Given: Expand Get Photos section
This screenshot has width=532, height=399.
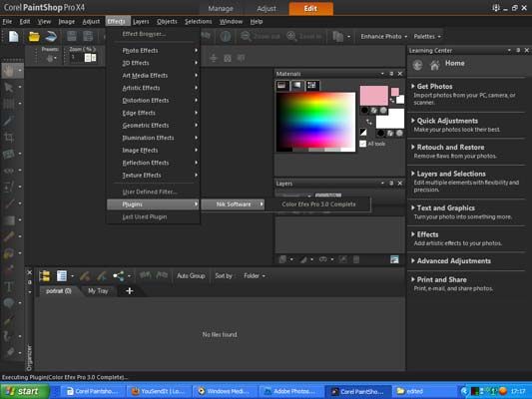Looking at the screenshot, I should tap(434, 87).
